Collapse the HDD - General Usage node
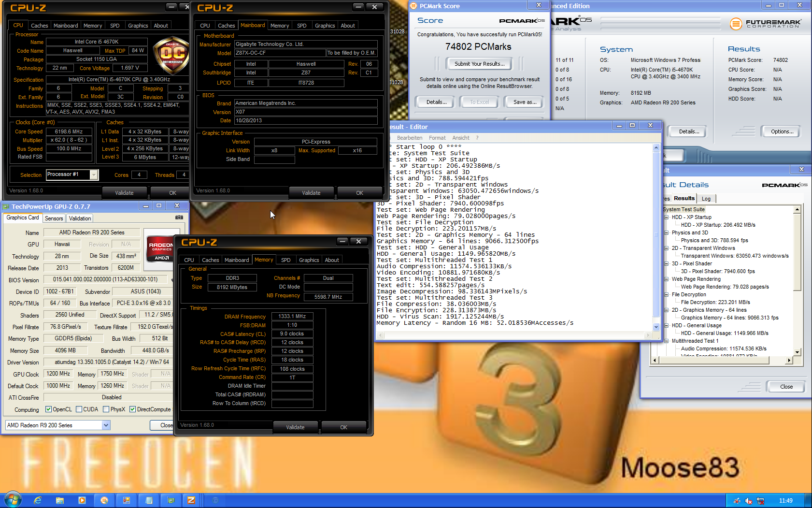 (x=667, y=325)
